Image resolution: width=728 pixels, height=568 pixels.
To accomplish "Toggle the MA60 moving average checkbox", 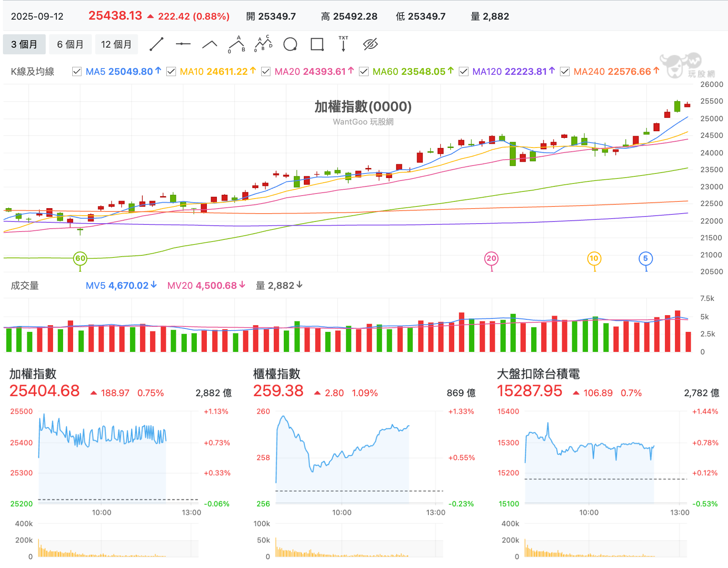I will [364, 71].
